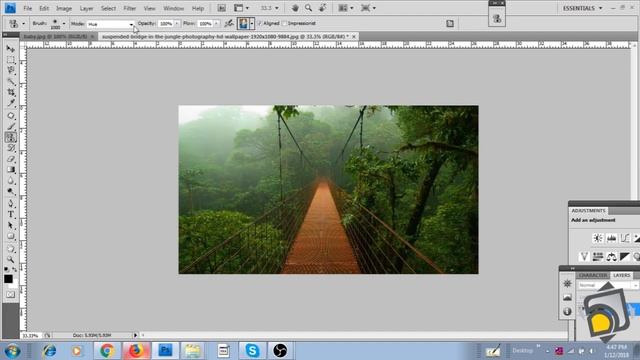The width and height of the screenshot is (640, 360).
Task: Select the Dodge tool
Action: pyautogui.click(x=11, y=191)
